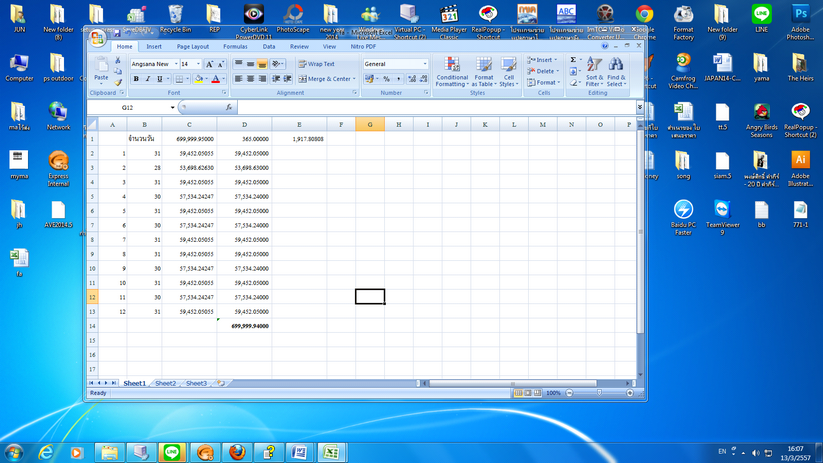Viewport: 823px width, 463px height.
Task: Toggle Italic formatting button
Action: click(x=147, y=79)
